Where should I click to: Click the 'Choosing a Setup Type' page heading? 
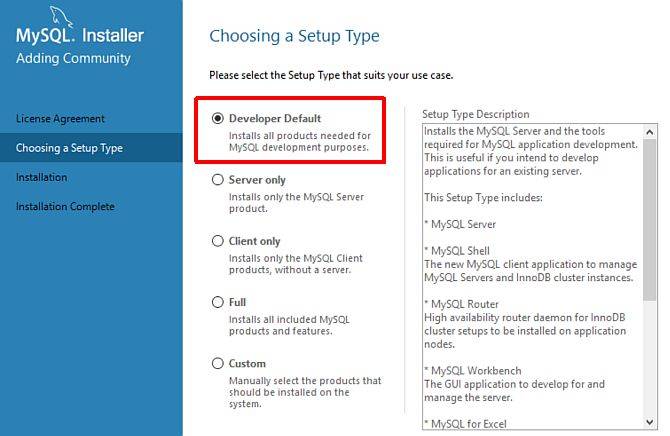click(294, 36)
